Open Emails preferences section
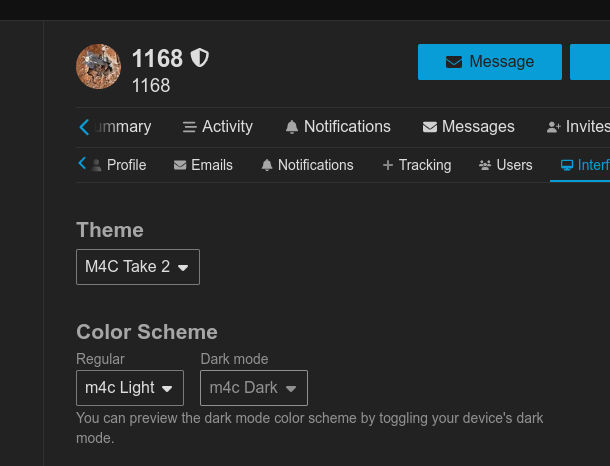The image size is (610, 466). pos(203,165)
